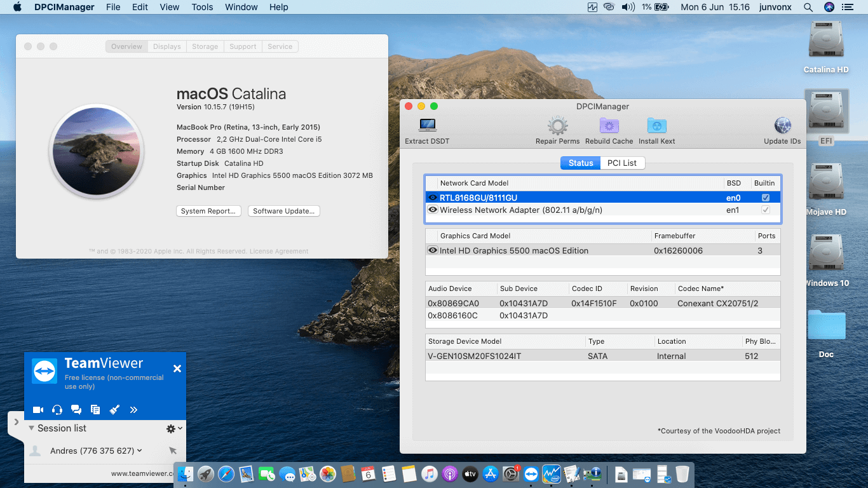Image resolution: width=868 pixels, height=488 pixels.
Task: Click the Software Update... button
Action: pos(283,211)
